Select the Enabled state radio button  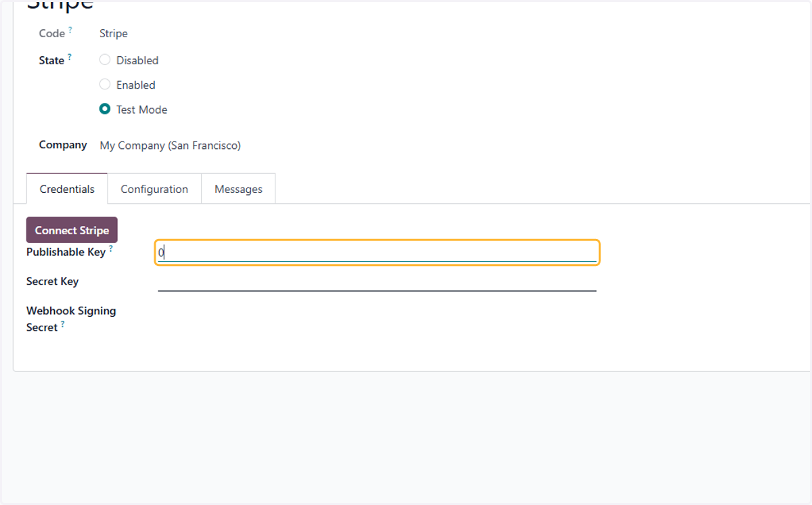[x=105, y=85]
